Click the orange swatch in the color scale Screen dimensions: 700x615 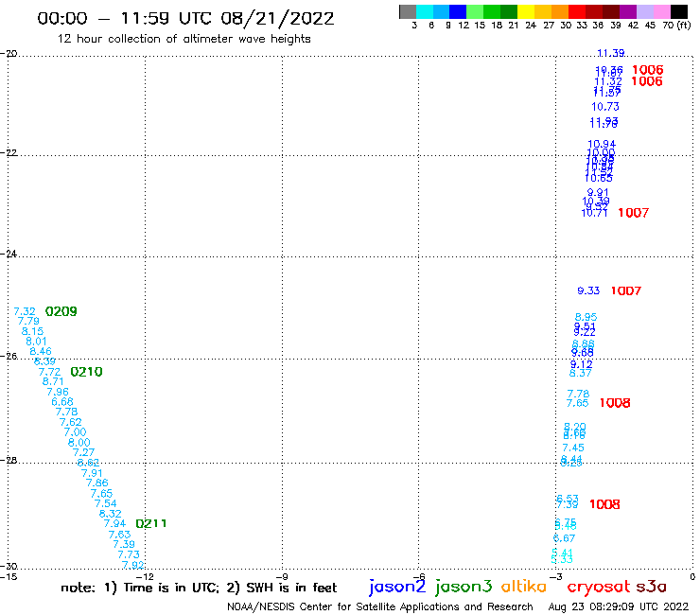tap(560, 11)
